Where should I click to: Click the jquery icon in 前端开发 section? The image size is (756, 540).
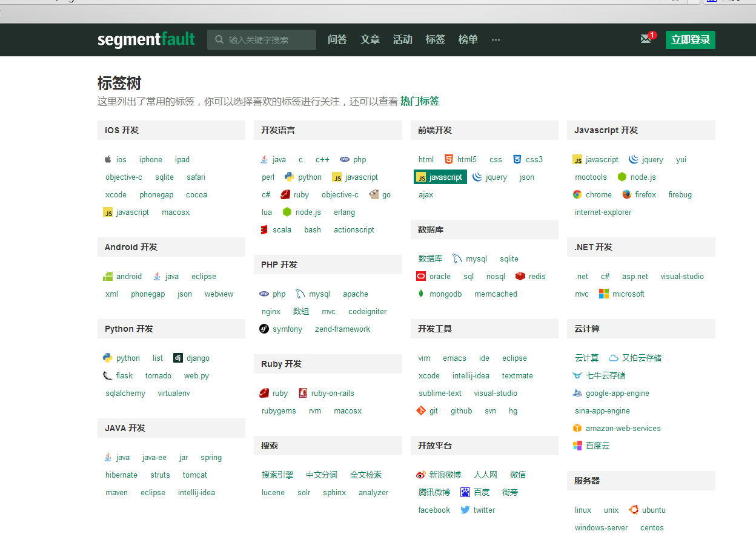coord(477,177)
